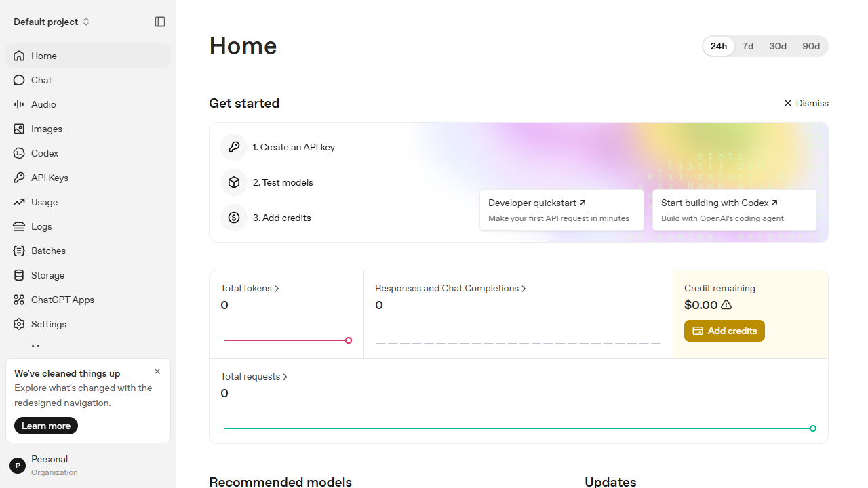Screen dimensions: 868x488
Task: Click the ChatGPT Apps grid icon
Action: pyautogui.click(x=19, y=300)
